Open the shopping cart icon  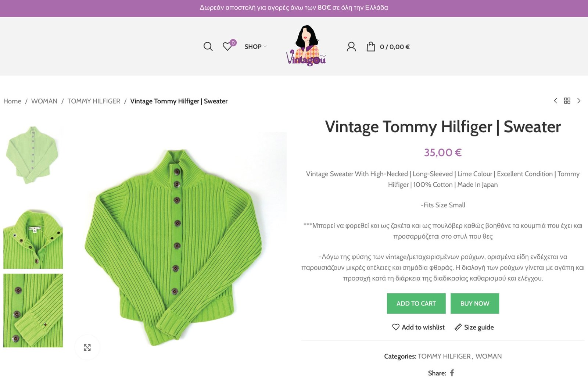[371, 47]
